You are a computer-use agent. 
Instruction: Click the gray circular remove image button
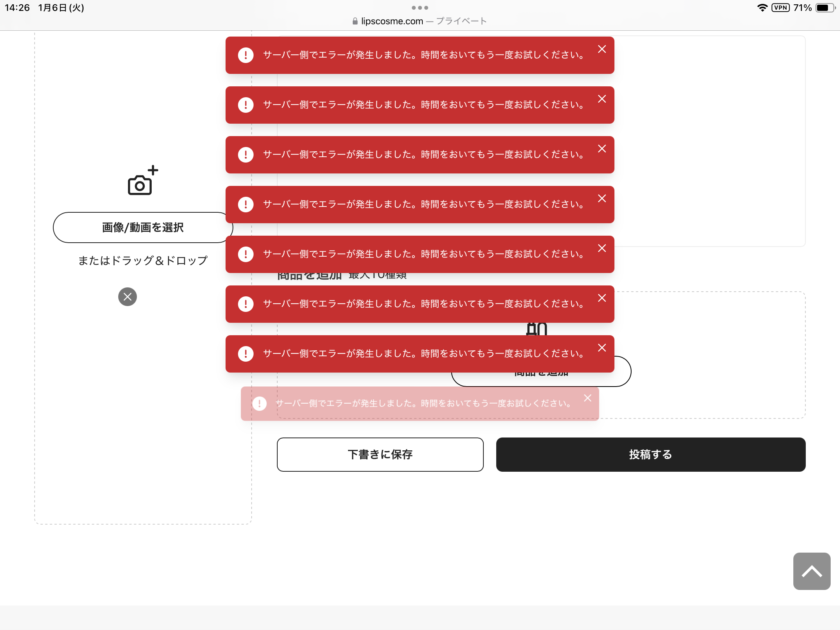(128, 297)
